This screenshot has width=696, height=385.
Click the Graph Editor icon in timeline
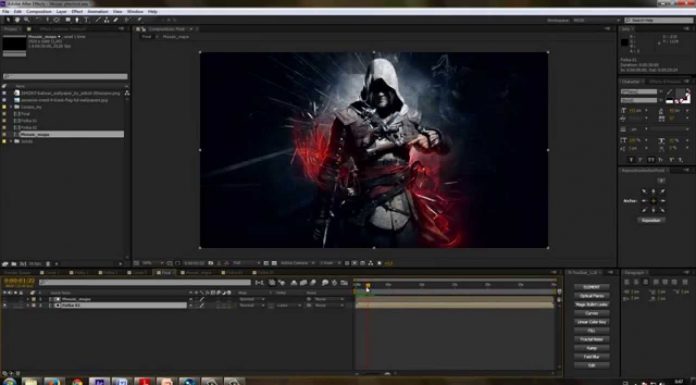[x=344, y=283]
